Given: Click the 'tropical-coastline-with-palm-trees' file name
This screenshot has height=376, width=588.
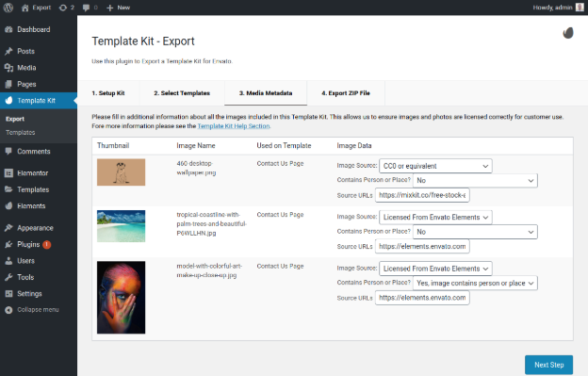Looking at the screenshot, I should point(211,223).
